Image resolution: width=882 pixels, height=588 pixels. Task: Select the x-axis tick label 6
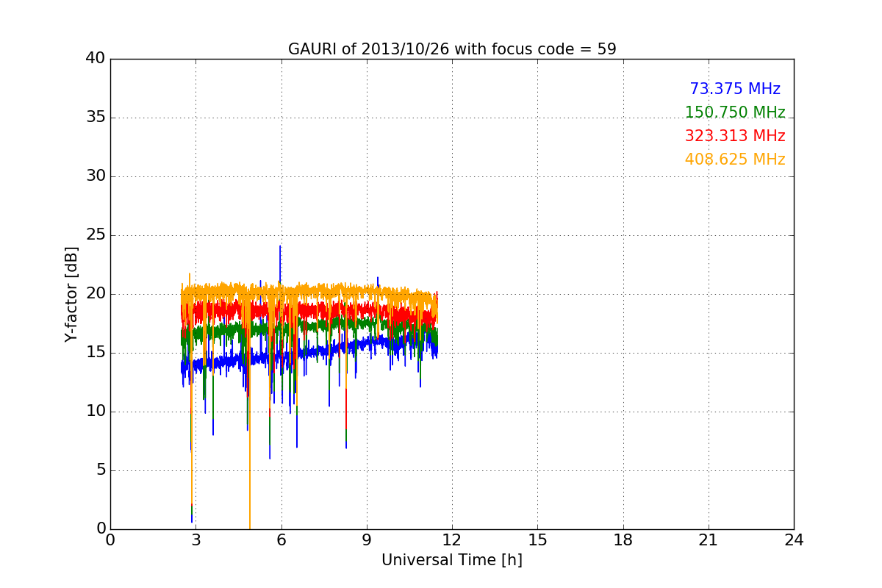coord(281,539)
